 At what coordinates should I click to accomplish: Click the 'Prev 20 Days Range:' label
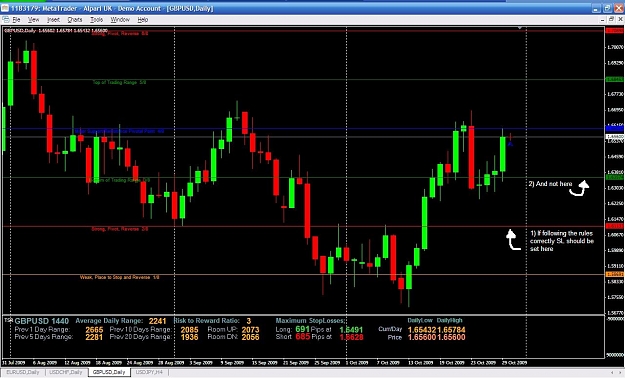(141, 337)
